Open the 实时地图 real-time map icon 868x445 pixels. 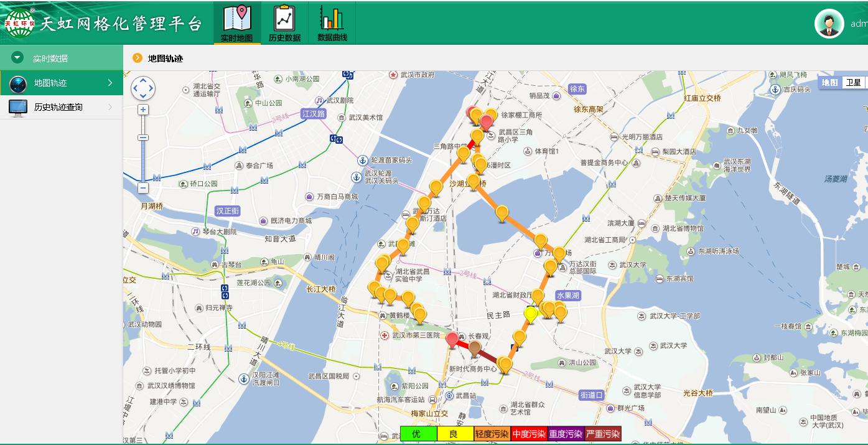[x=237, y=19]
